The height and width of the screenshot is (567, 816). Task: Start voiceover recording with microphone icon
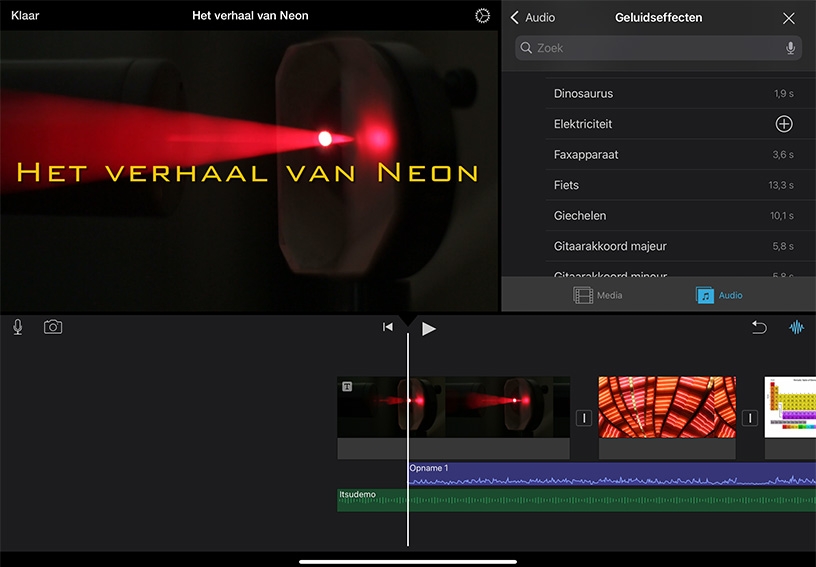point(18,327)
